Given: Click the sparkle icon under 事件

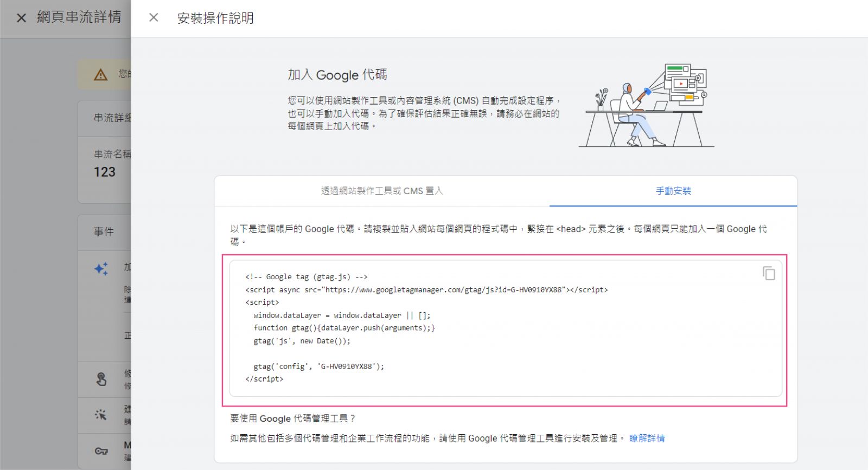Looking at the screenshot, I should [x=101, y=268].
